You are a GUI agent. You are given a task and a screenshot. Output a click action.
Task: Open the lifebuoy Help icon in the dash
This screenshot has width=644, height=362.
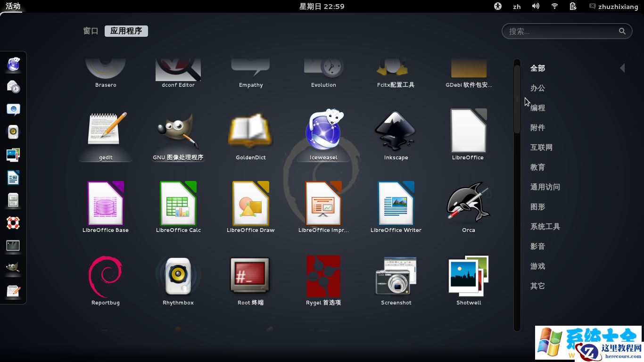coord(13,223)
